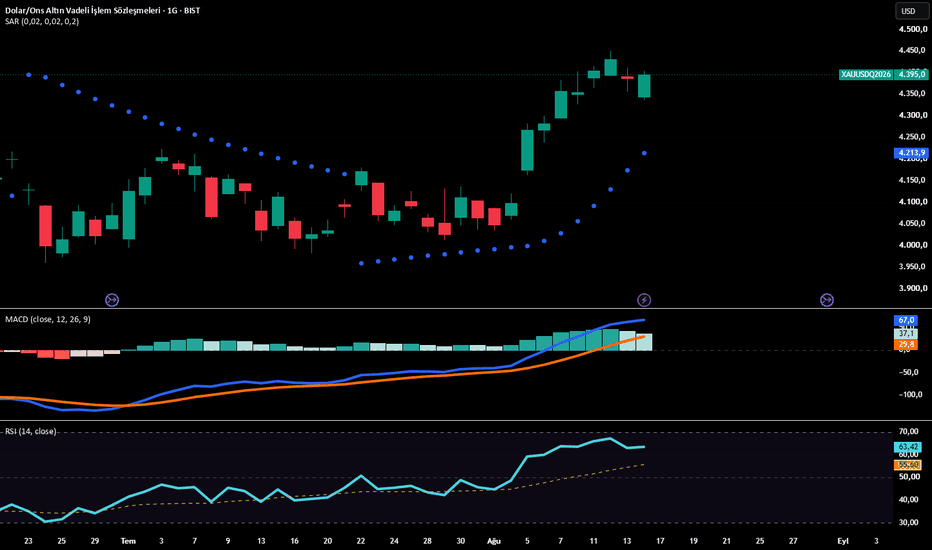932x550 pixels.
Task: Select the SAR (0,02, 0,02, 0,2) indicator legend
Action: pos(42,21)
